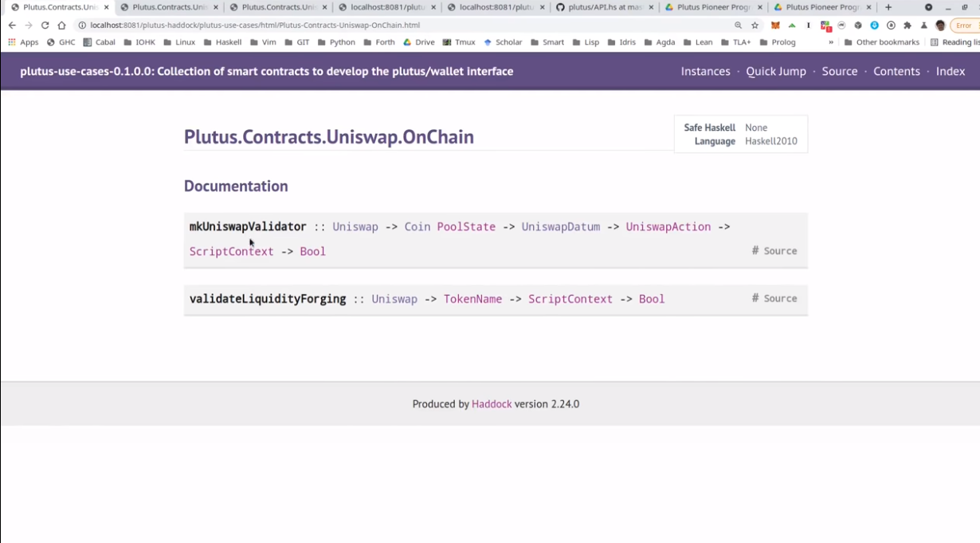Image resolution: width=980 pixels, height=543 pixels.
Task: Open the Extensions puzzle-piece menu
Action: tap(907, 26)
